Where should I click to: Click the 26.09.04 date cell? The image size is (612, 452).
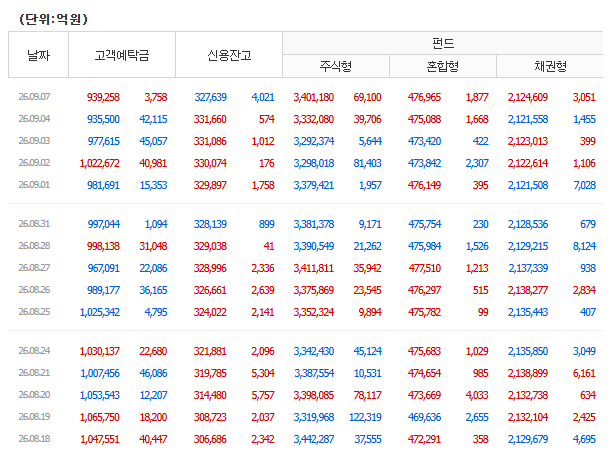tap(34, 119)
